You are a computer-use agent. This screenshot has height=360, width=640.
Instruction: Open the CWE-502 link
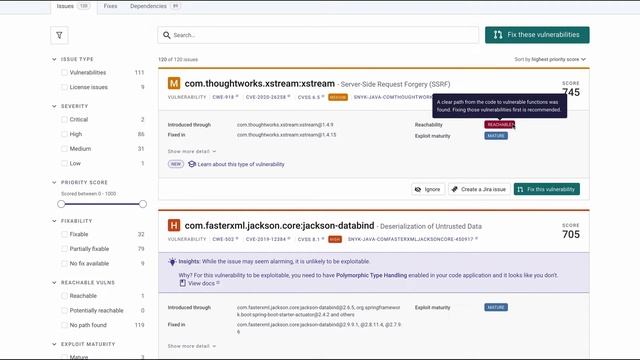click(225, 239)
